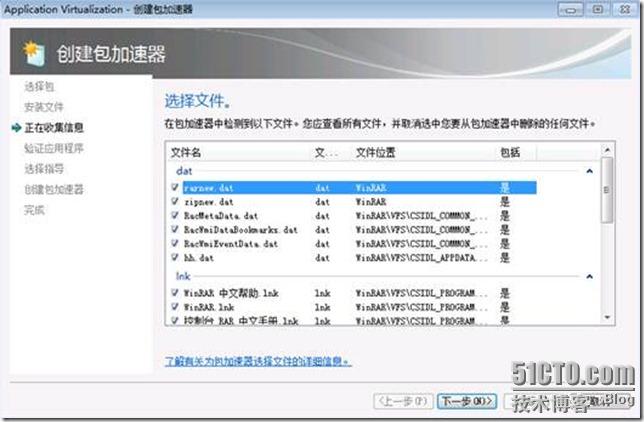Click the truncated 文... type column header
This screenshot has height=422, width=644.
point(326,153)
